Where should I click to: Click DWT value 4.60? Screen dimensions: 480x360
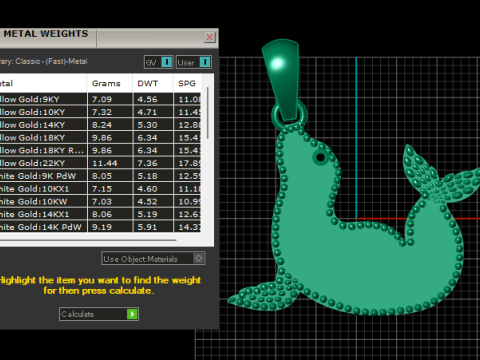coord(147,189)
